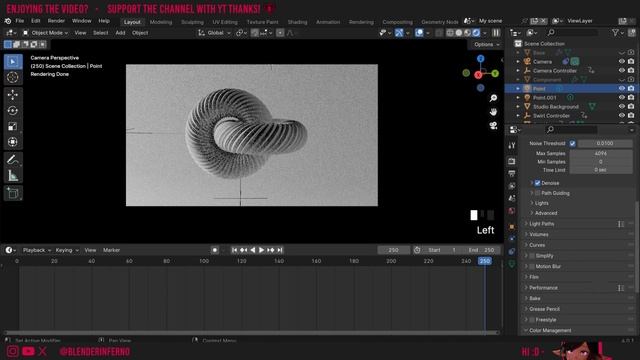Screen dimensions: 640x360
Task: Open the World properties tab icon
Action: (x=512, y=211)
